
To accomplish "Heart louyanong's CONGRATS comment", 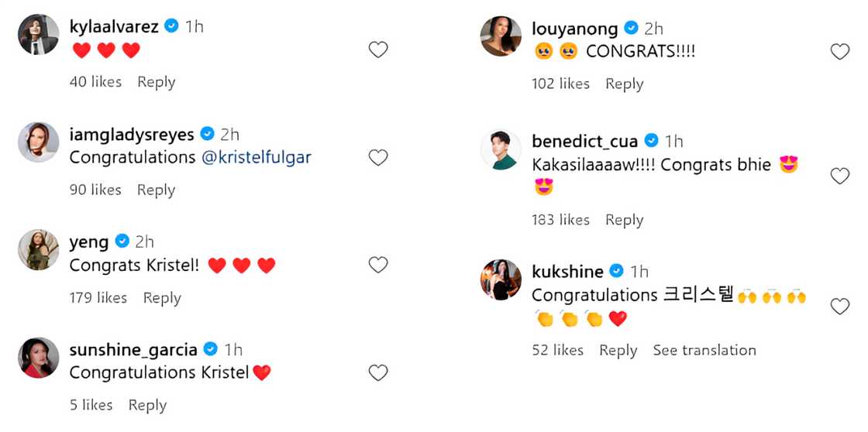I will [839, 52].
